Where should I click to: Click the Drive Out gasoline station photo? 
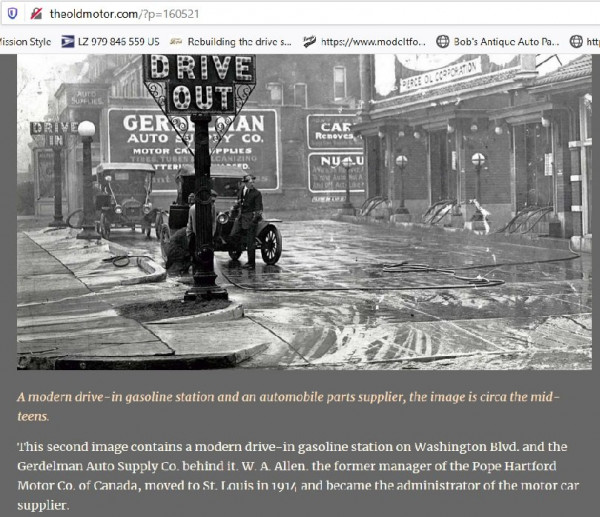[304, 212]
